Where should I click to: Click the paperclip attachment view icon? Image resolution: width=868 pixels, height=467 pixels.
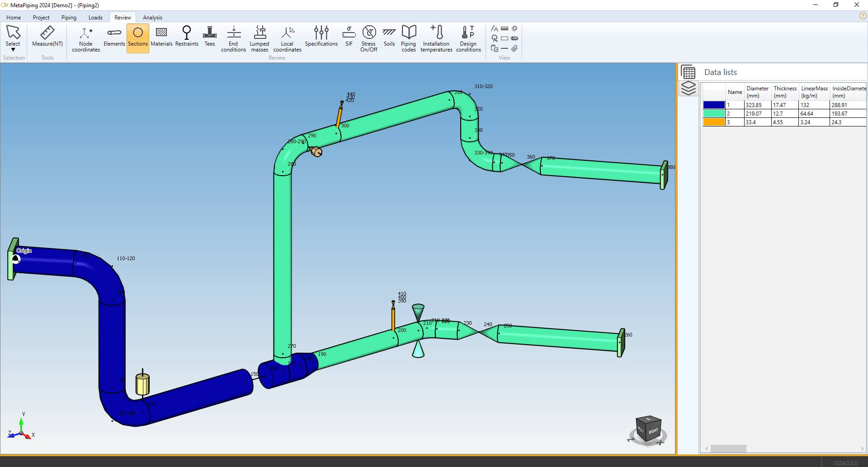(x=514, y=48)
